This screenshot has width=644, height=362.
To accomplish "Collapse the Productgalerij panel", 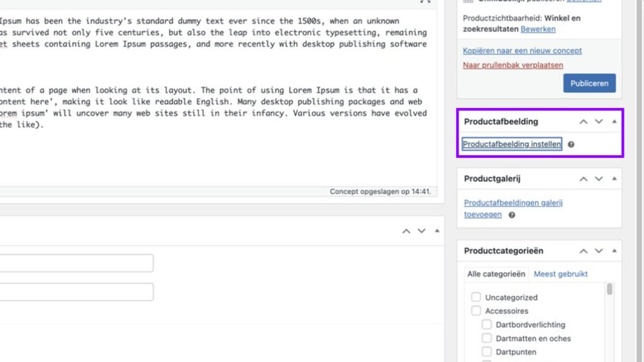I will (614, 178).
